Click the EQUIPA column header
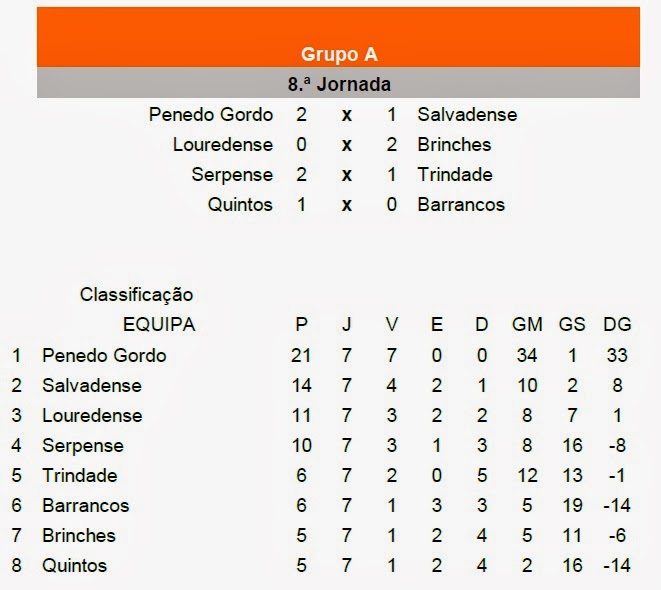The height and width of the screenshot is (590, 661). click(159, 324)
